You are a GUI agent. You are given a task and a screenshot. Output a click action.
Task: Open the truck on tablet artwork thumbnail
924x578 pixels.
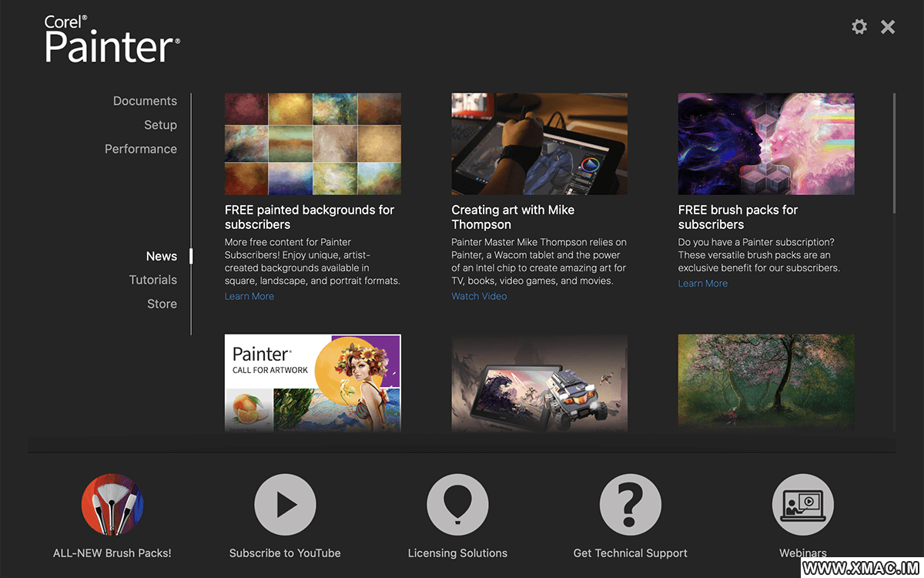539,383
